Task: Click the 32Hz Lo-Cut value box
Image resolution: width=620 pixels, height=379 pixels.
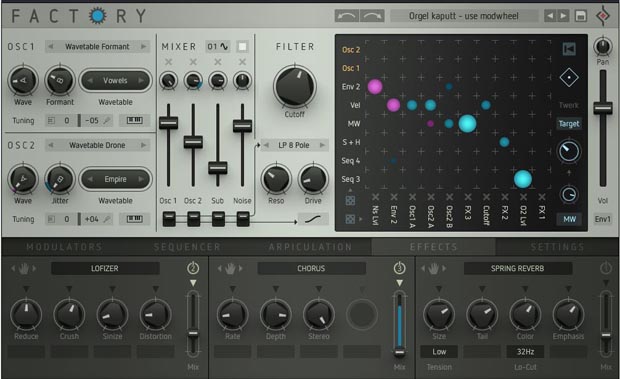Action: coord(525,351)
